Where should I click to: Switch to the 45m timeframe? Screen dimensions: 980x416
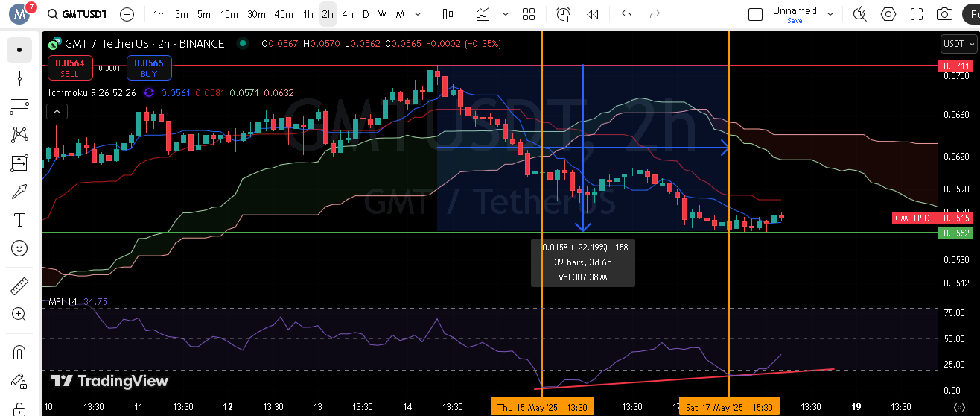(x=284, y=14)
